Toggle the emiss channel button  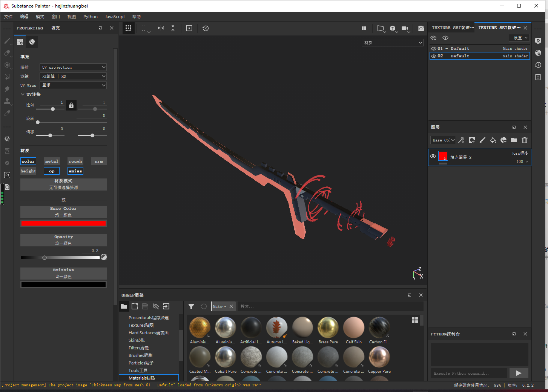click(x=75, y=171)
